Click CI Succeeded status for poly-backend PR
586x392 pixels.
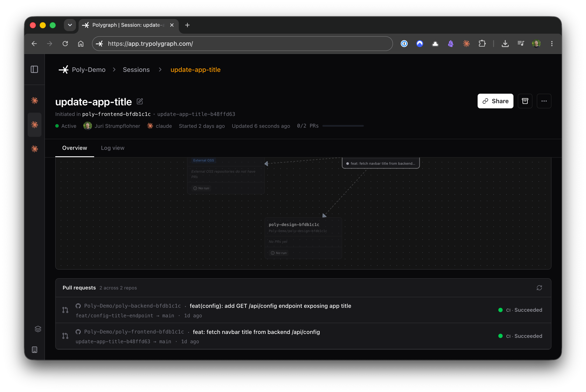520,310
